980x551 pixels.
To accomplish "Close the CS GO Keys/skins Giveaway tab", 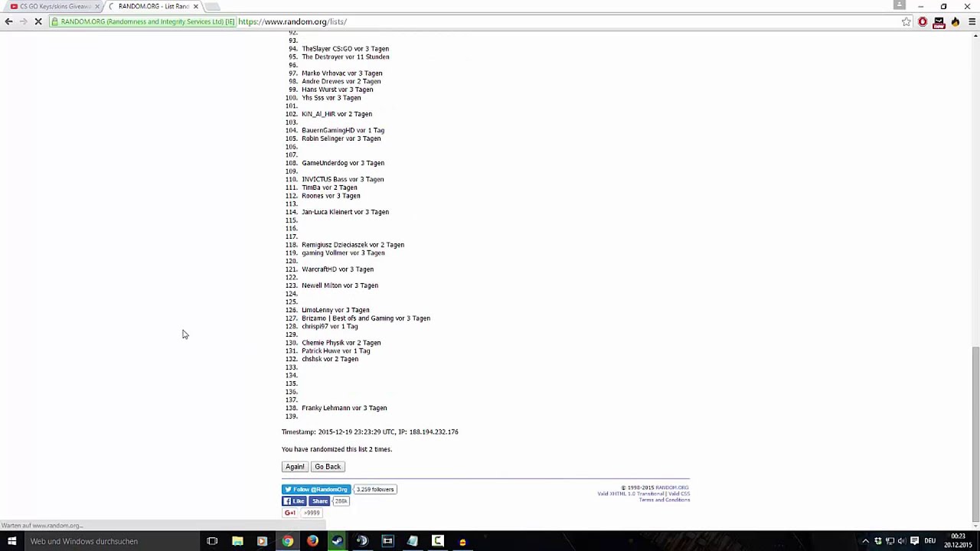I will pos(97,6).
